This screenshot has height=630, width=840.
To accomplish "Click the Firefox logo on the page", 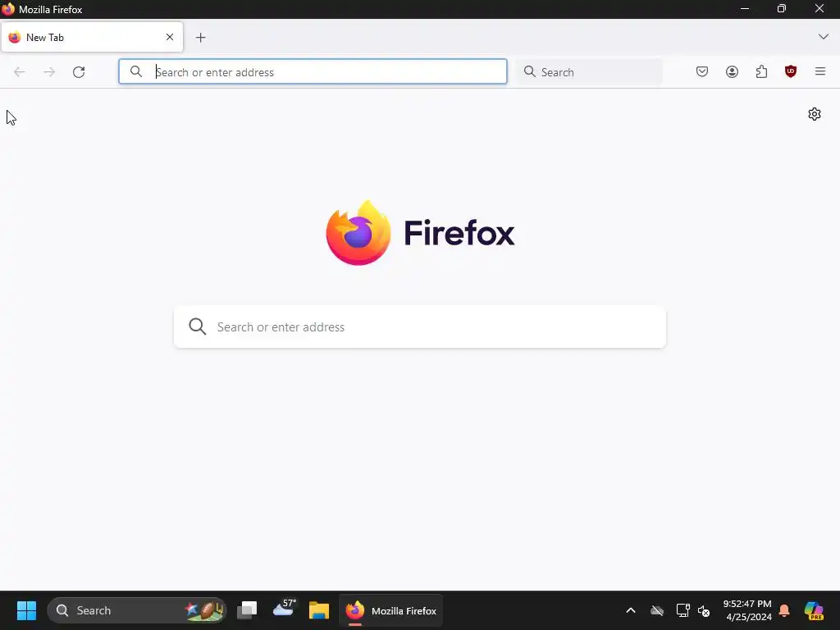I will pos(421,233).
